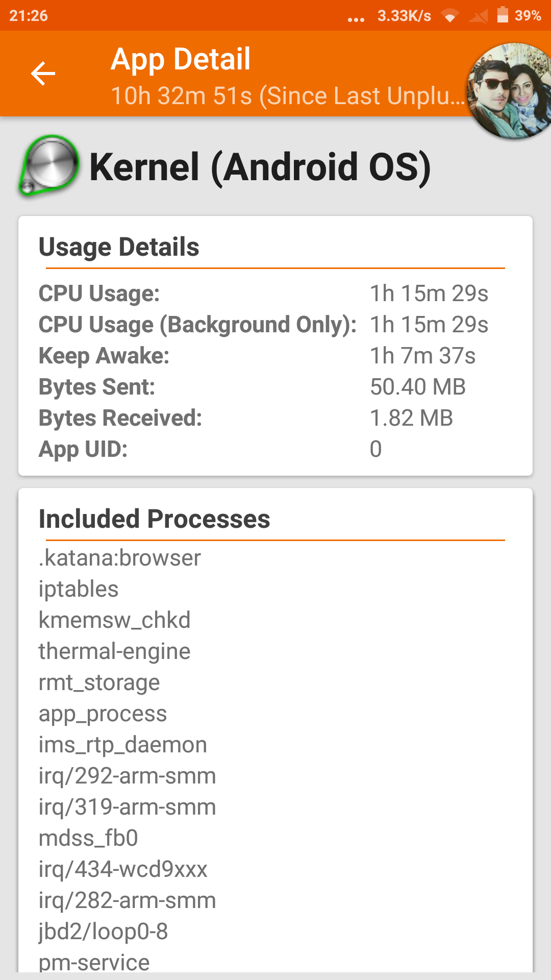Tap the Usage Details header
551x980 pixels.
(x=119, y=247)
